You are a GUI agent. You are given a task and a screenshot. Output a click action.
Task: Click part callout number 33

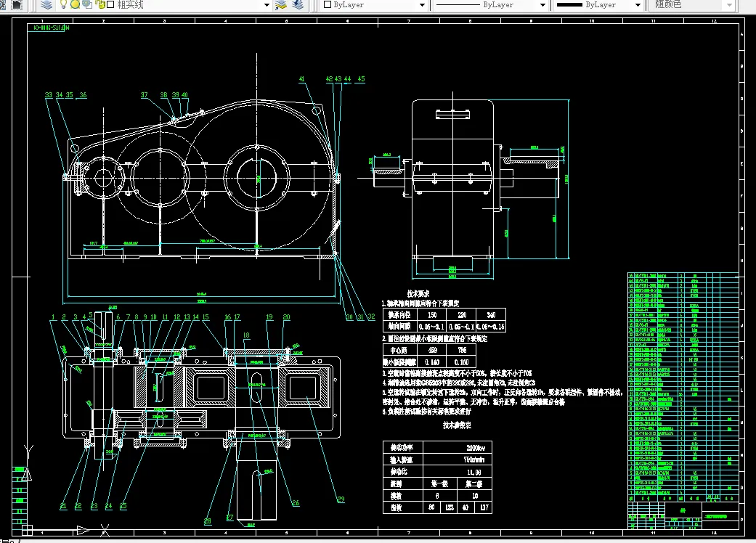tap(48, 95)
